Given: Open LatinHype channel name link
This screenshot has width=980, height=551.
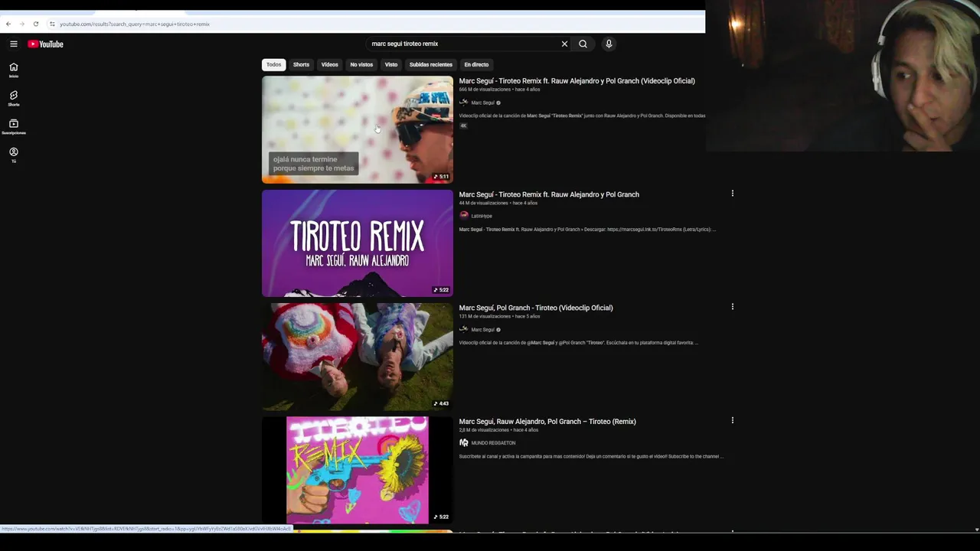Looking at the screenshot, I should click(482, 216).
